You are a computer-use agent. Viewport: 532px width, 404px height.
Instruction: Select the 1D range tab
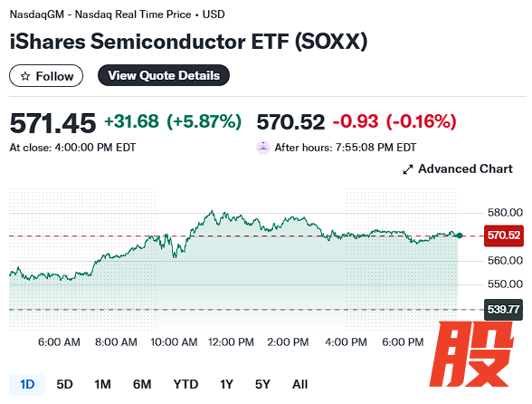tap(27, 384)
